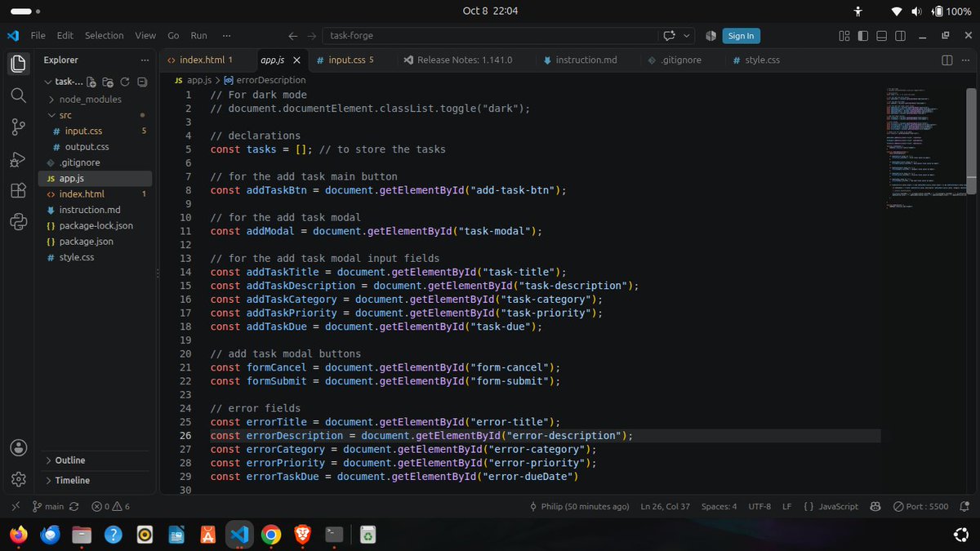980x551 pixels.
Task: Toggle bottom Panel visibility
Action: [882, 36]
